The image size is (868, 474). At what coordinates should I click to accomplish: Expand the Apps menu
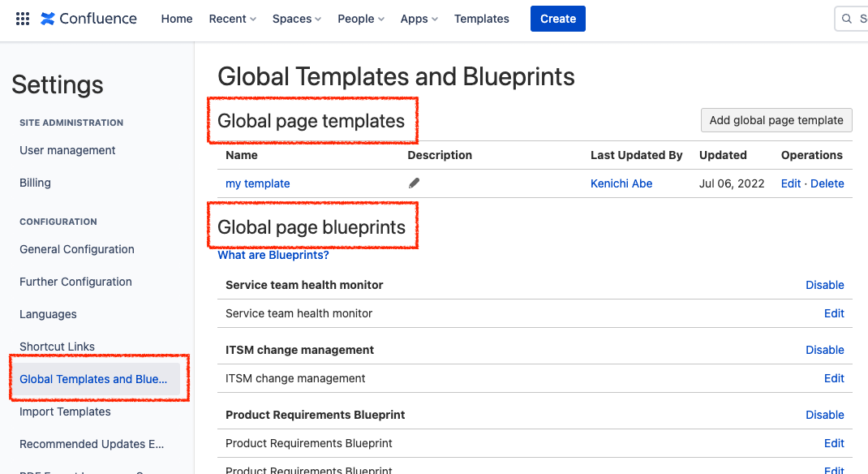coord(419,18)
